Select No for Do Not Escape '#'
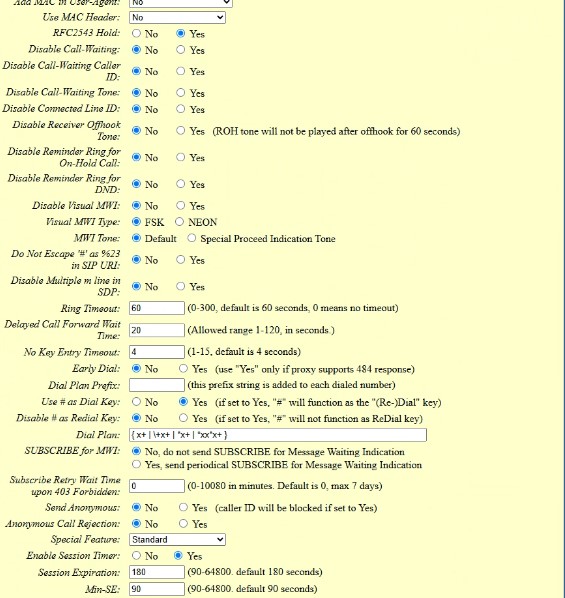This screenshot has height=598, width=565. click(x=136, y=260)
